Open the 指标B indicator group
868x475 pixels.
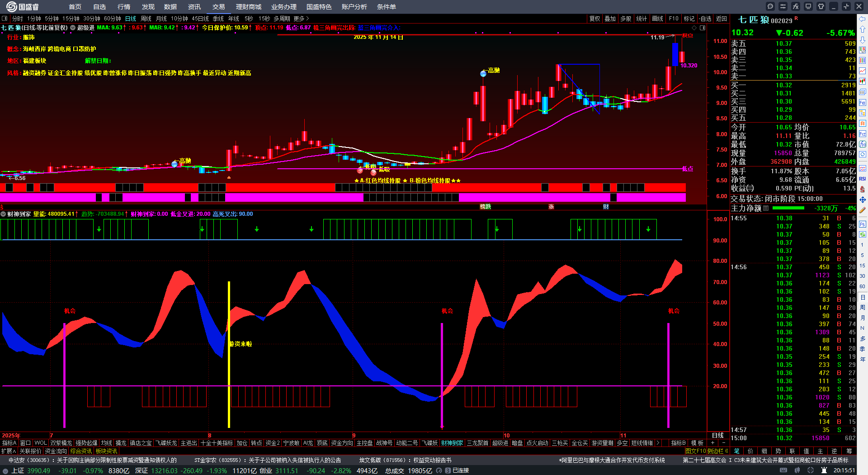(x=678, y=443)
